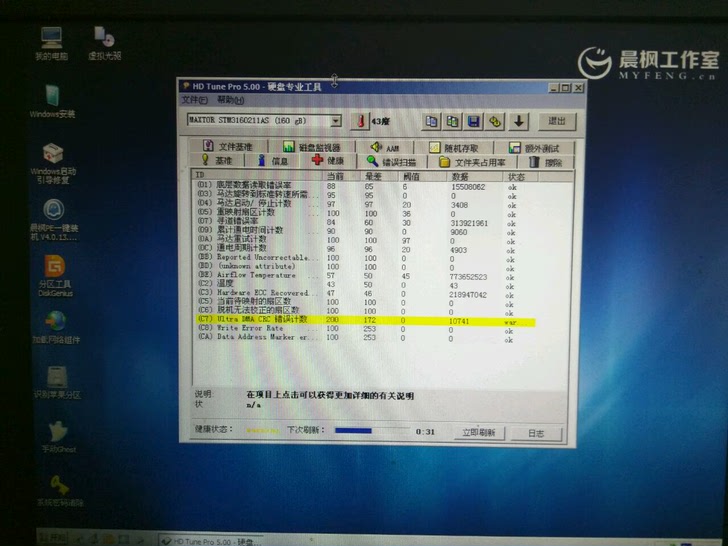Switch to the 基准 benchmark tab
The height and width of the screenshot is (546, 728).
pyautogui.click(x=217, y=161)
